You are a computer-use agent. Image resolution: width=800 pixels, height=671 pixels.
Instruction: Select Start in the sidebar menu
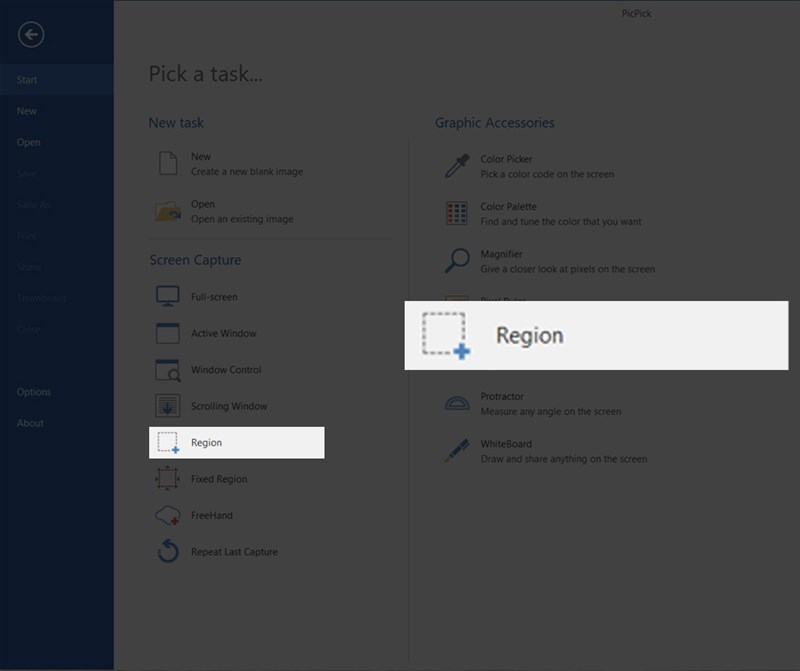(27, 80)
